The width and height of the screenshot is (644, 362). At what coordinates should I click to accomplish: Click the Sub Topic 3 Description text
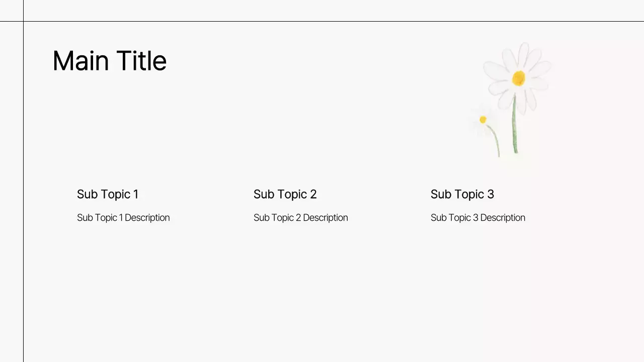477,218
